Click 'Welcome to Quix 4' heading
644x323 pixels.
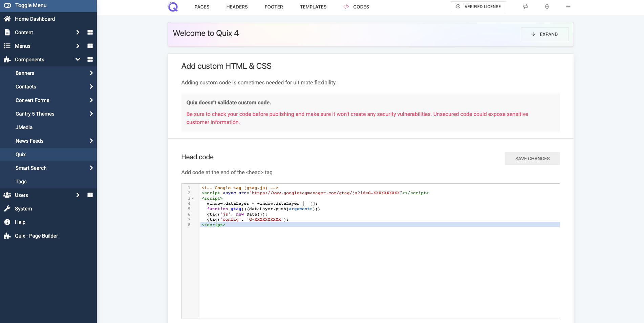(206, 33)
